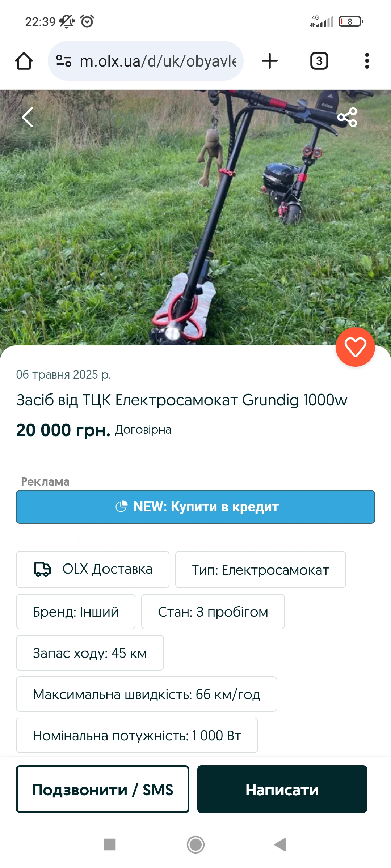The width and height of the screenshot is (391, 868).
Task: Click NEW: Купити в кредит banner
Action: (x=195, y=507)
